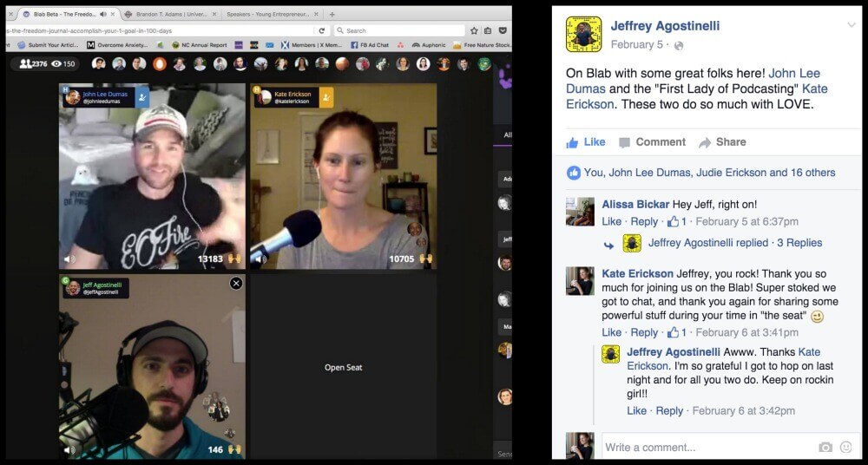
Task: Take the Open Seat in Blab
Action: [x=343, y=368]
